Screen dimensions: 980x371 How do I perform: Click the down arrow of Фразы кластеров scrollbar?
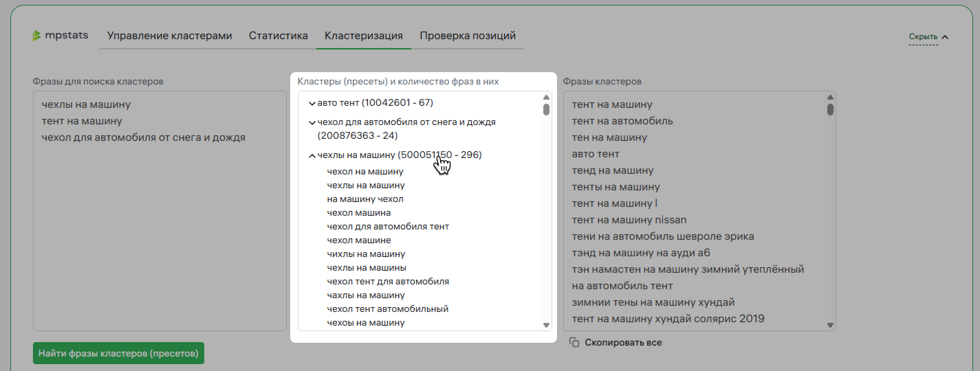coord(831,325)
